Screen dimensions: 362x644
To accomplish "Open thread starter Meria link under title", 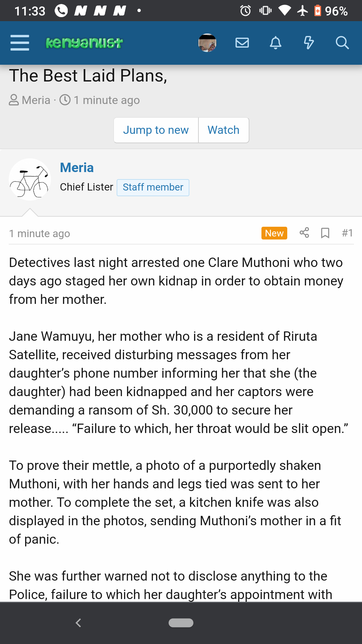I will [x=36, y=100].
